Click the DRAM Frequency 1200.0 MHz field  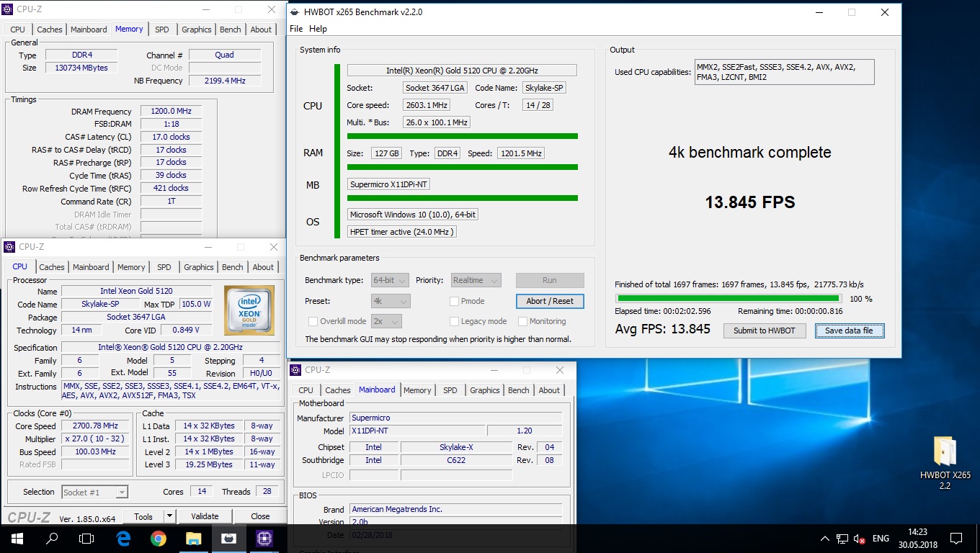pos(171,112)
